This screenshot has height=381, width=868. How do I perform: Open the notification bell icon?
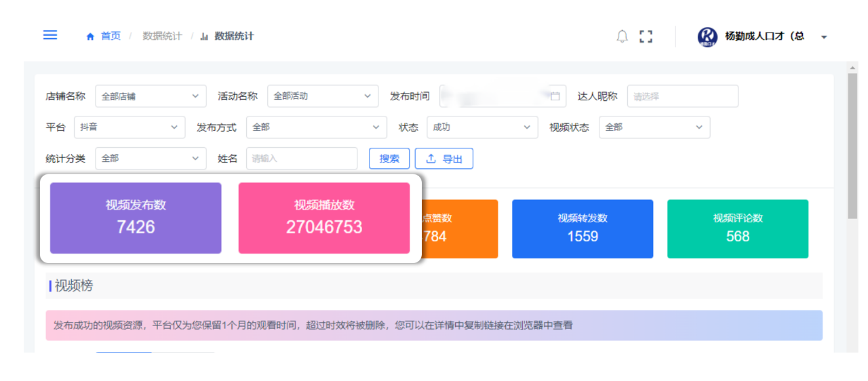[622, 37]
